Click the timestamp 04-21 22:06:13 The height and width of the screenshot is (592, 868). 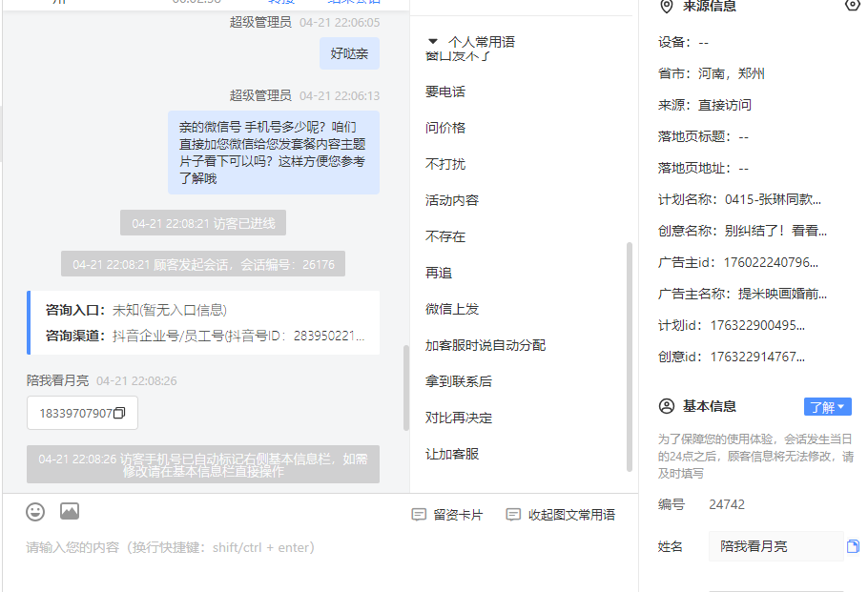click(340, 95)
